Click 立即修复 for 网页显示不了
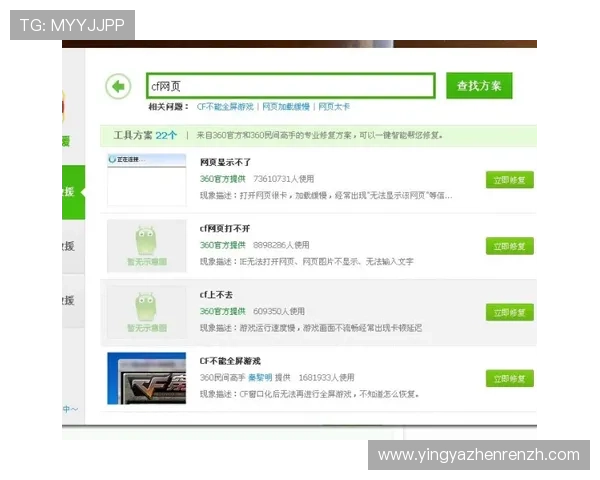The image size is (600, 480). click(510, 180)
